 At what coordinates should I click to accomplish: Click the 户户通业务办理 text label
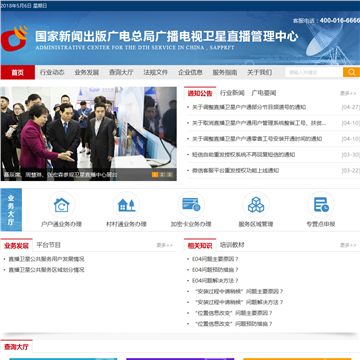pyautogui.click(x=61, y=224)
